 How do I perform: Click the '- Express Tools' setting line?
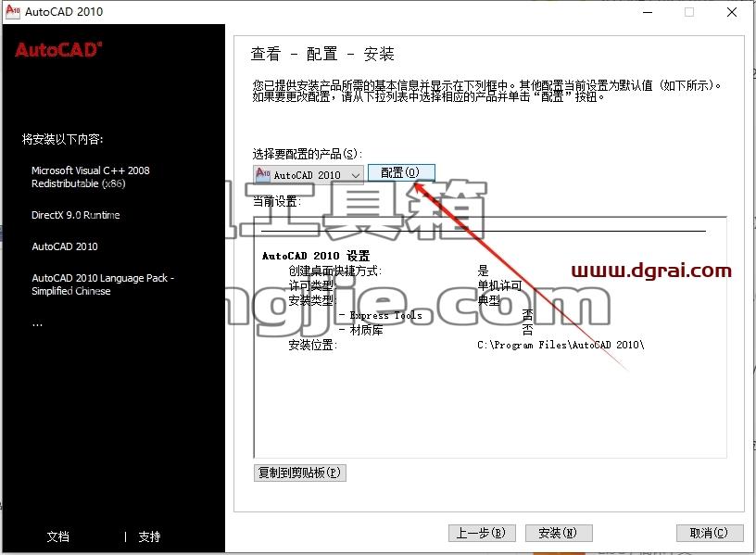pyautogui.click(x=381, y=315)
